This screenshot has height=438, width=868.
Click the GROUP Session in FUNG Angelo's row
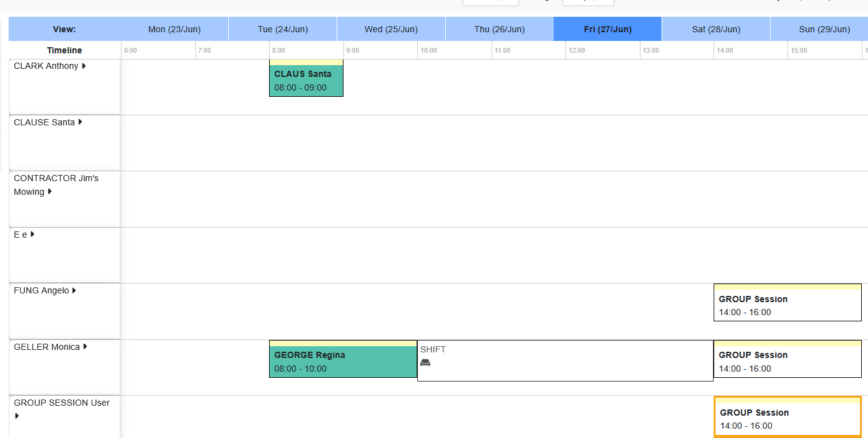(787, 304)
